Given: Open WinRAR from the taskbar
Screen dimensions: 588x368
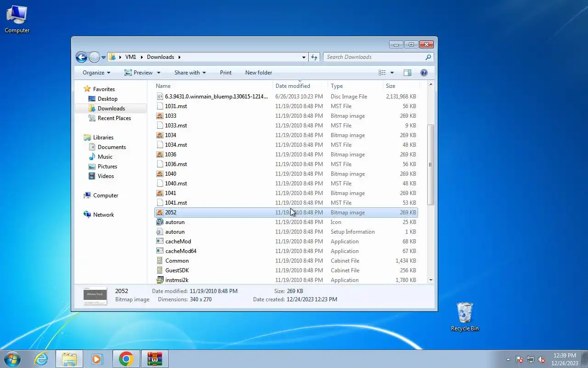Looking at the screenshot, I should (x=154, y=359).
